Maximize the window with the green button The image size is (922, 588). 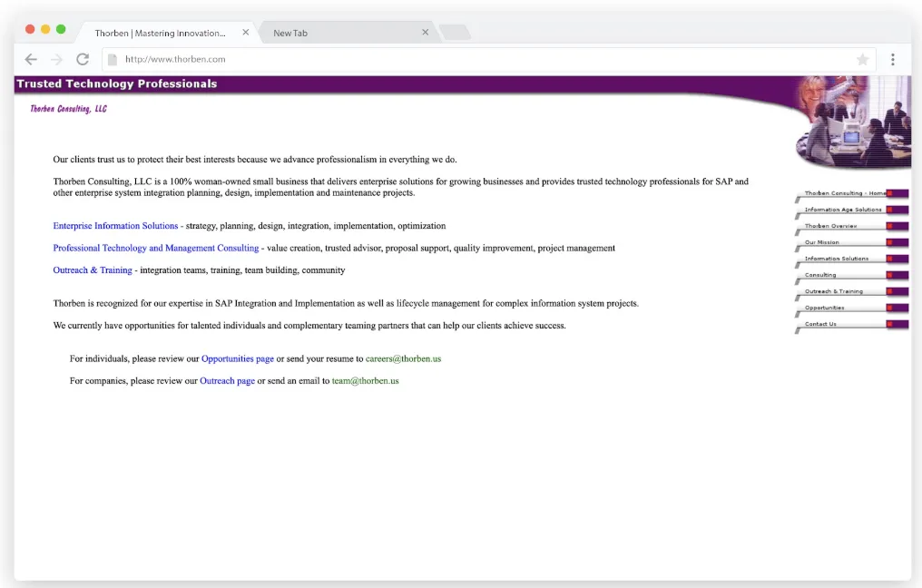tap(61, 29)
